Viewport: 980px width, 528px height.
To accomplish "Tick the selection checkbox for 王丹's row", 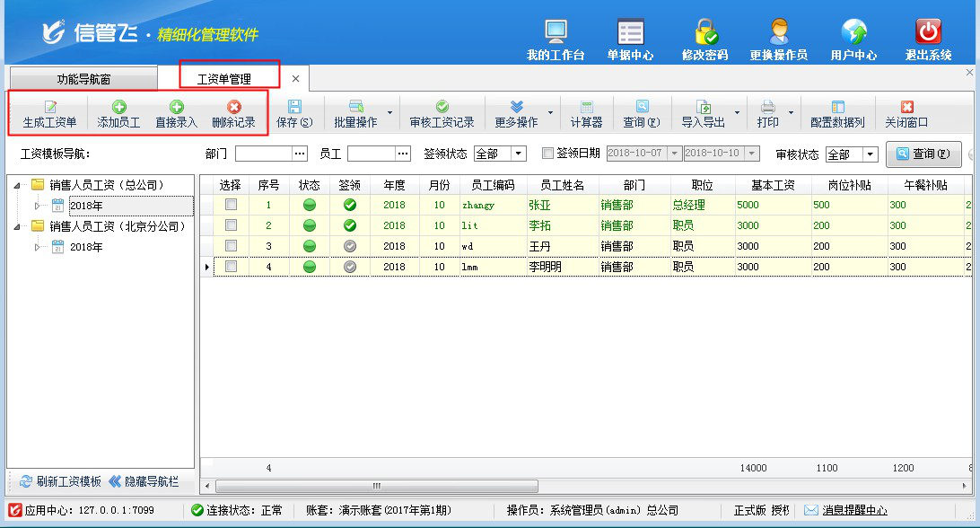I will [232, 245].
